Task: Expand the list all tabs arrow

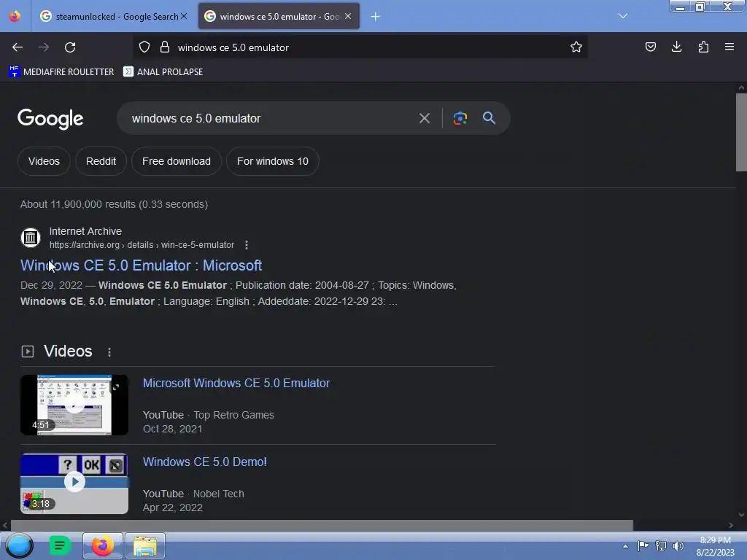Action: [x=623, y=16]
